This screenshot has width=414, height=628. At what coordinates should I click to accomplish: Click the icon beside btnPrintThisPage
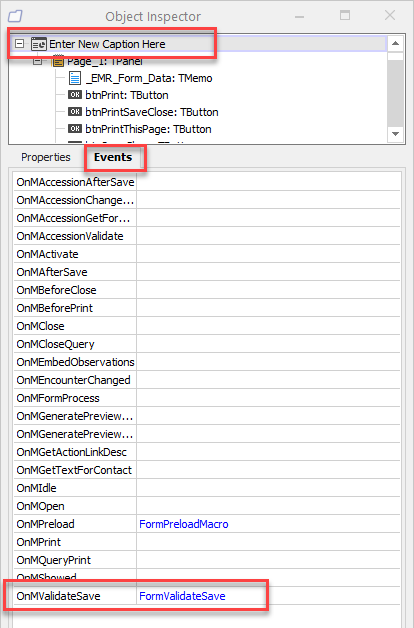point(75,129)
